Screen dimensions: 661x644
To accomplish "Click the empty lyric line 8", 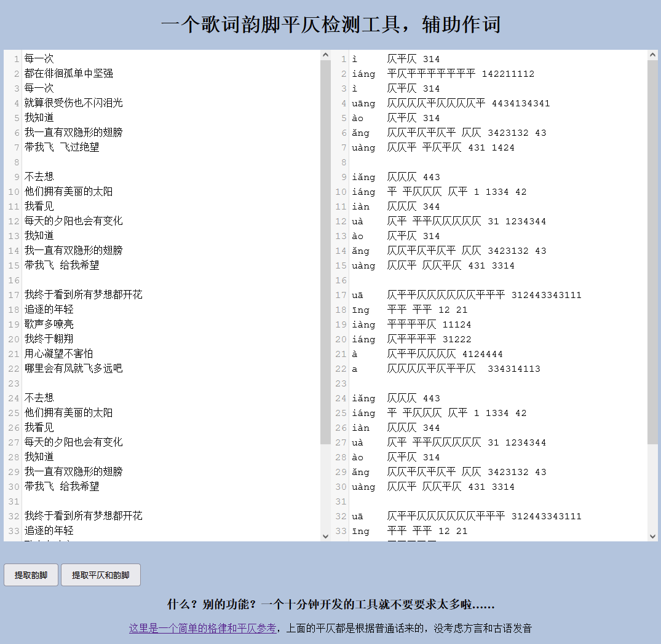I will click(61, 162).
